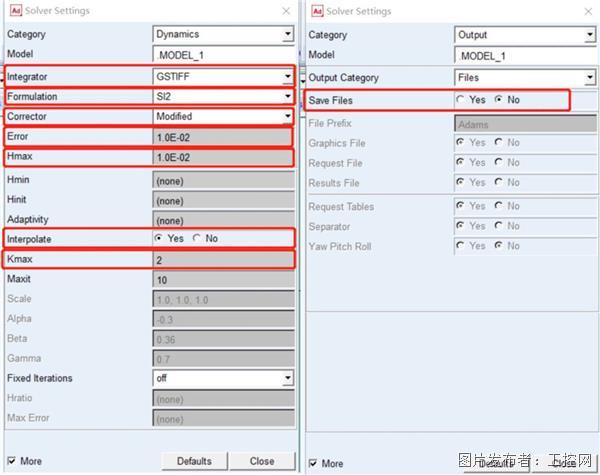The height and width of the screenshot is (475, 600).
Task: Click the Hmax field showing 1.0E-02
Action: 223,157
